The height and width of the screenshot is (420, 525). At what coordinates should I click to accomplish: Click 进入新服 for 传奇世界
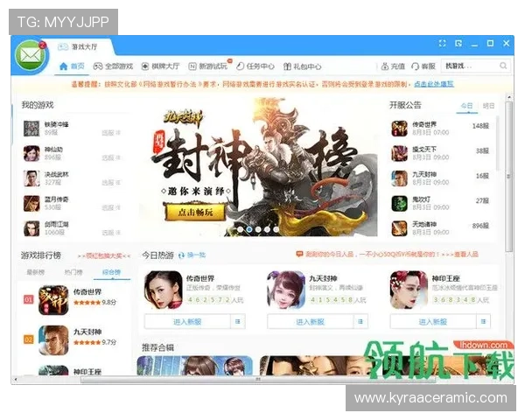click(187, 321)
